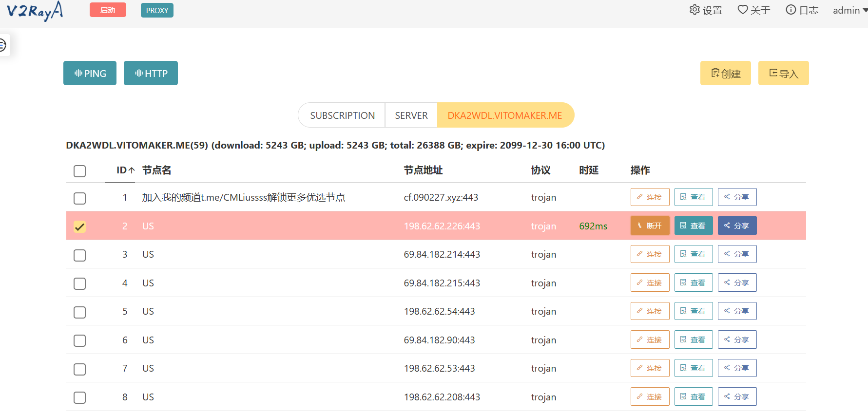View node 1 with 查看 button
The image size is (868, 414).
pos(693,197)
